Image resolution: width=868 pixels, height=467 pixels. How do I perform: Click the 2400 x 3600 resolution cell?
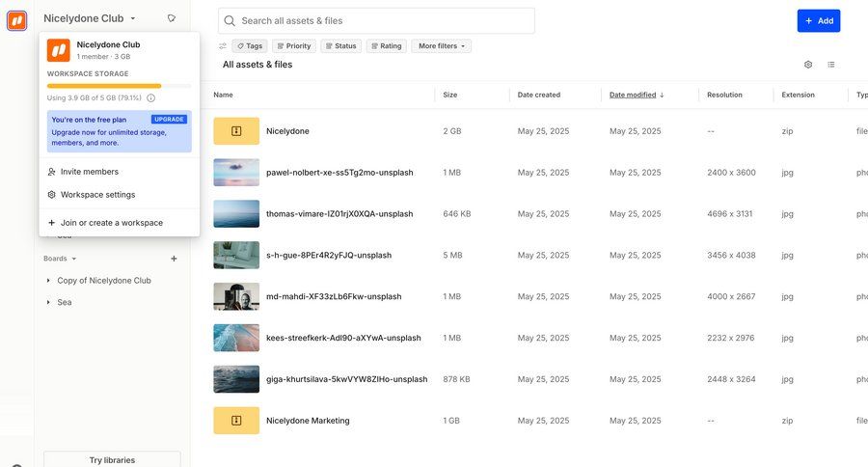[731, 173]
